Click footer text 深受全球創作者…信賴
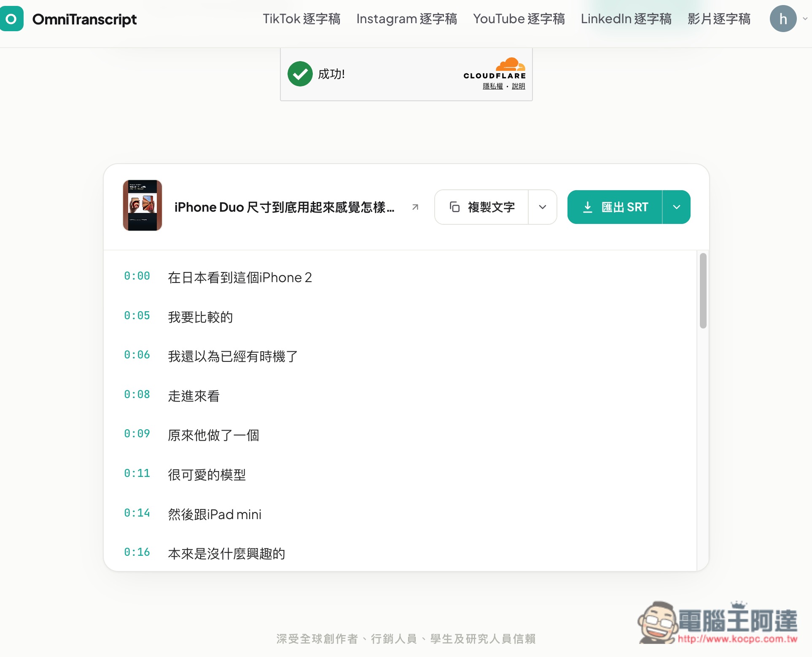The width and height of the screenshot is (812, 657). click(x=406, y=639)
